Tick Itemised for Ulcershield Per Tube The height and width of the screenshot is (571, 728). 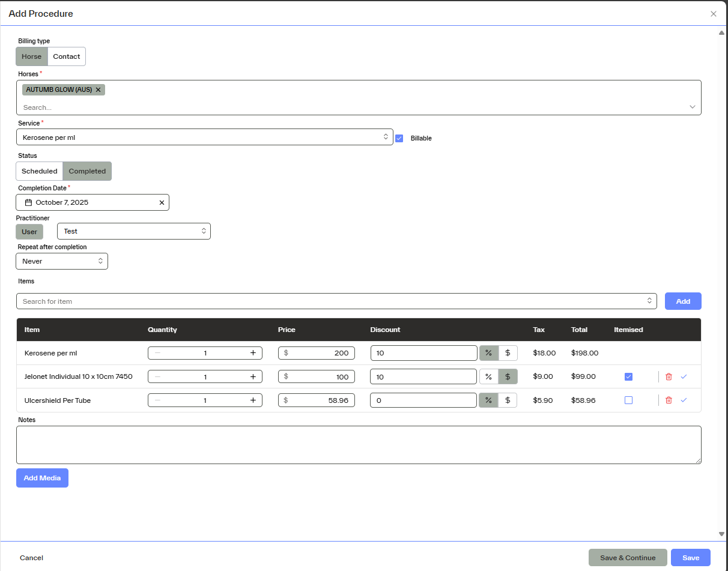[628, 400]
